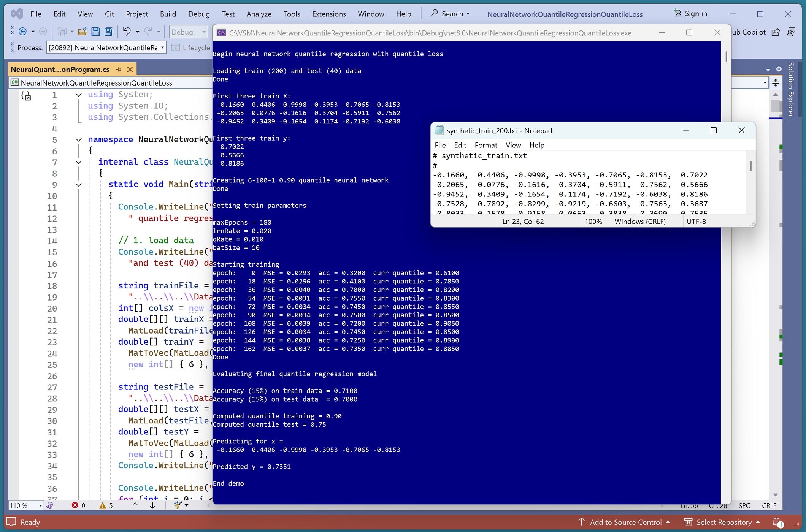
Task: Open the Analyze menu
Action: point(259,14)
